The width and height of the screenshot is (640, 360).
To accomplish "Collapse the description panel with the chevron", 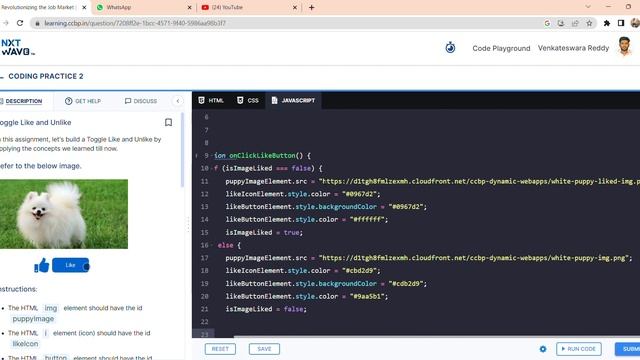I will coord(178,101).
